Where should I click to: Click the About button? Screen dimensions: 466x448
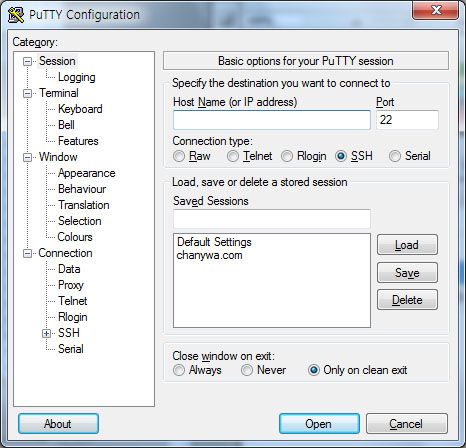point(58,424)
